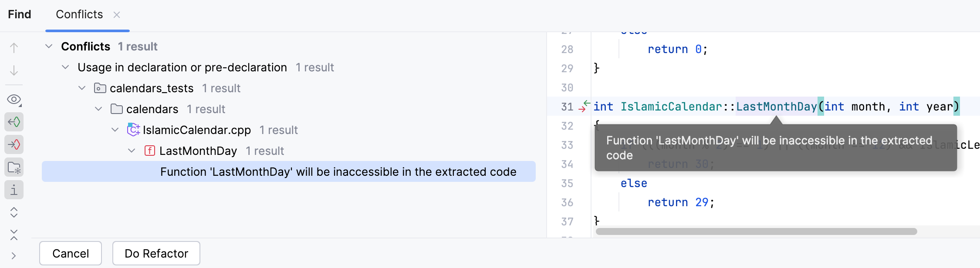Switch to the Find tab
The height and width of the screenshot is (268, 980).
tap(19, 14)
